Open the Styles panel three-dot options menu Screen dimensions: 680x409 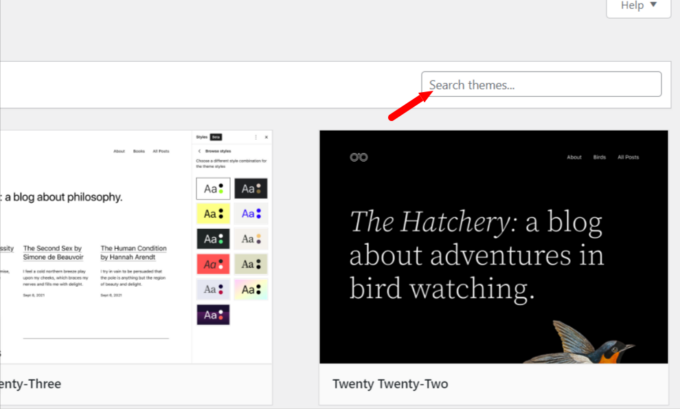255,137
